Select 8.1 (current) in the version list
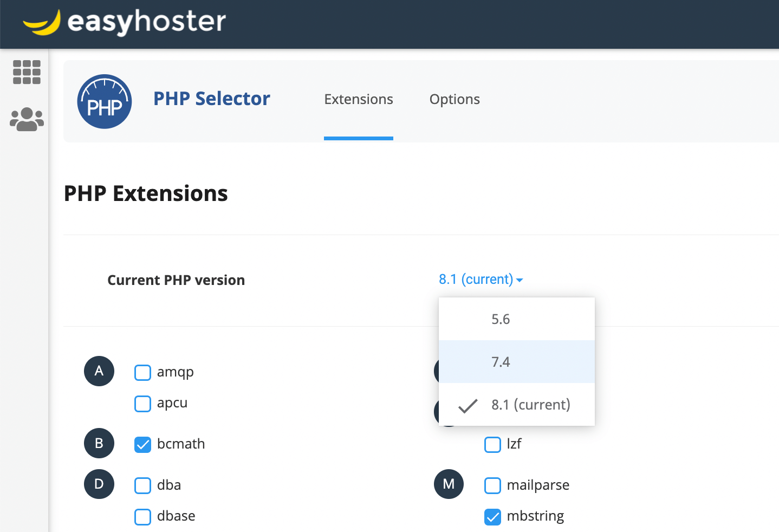 [530, 405]
